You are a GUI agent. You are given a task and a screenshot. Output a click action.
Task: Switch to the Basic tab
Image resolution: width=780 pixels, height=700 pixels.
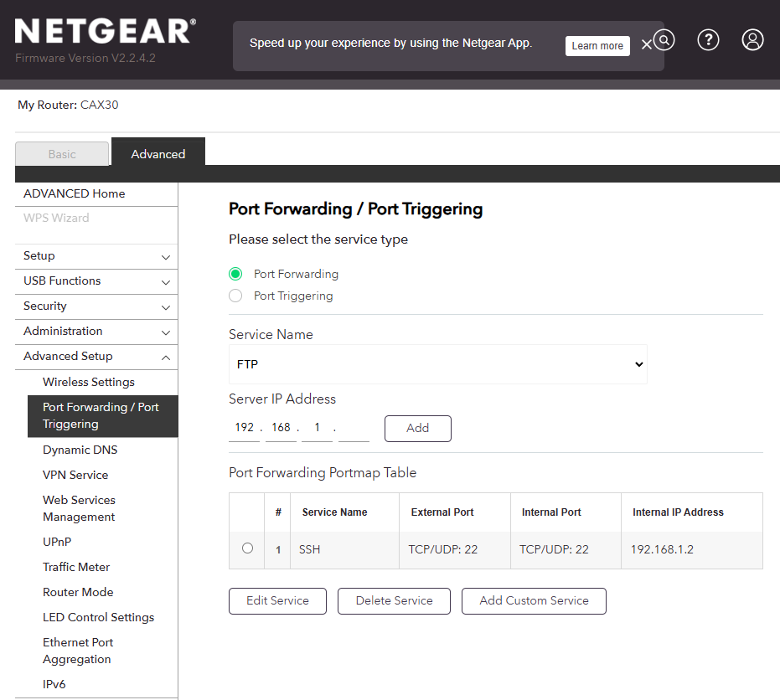pos(62,154)
